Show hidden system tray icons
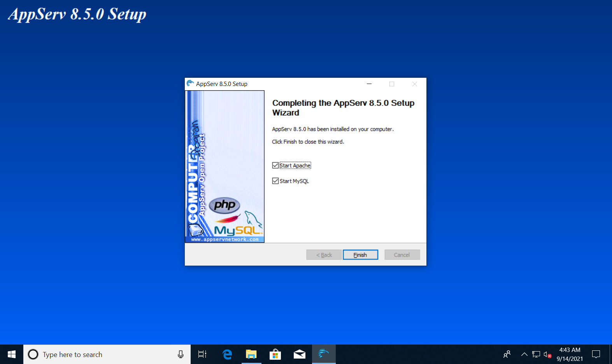The height and width of the screenshot is (364, 612). point(524,354)
